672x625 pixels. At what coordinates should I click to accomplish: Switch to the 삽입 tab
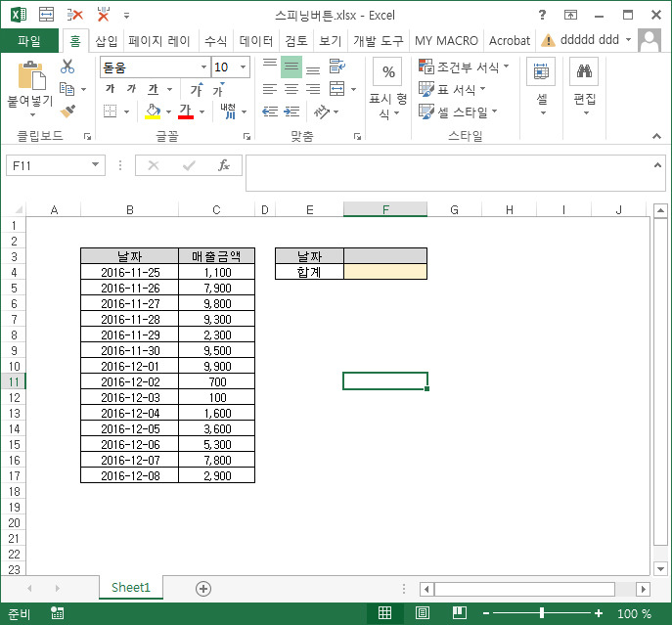[x=106, y=41]
